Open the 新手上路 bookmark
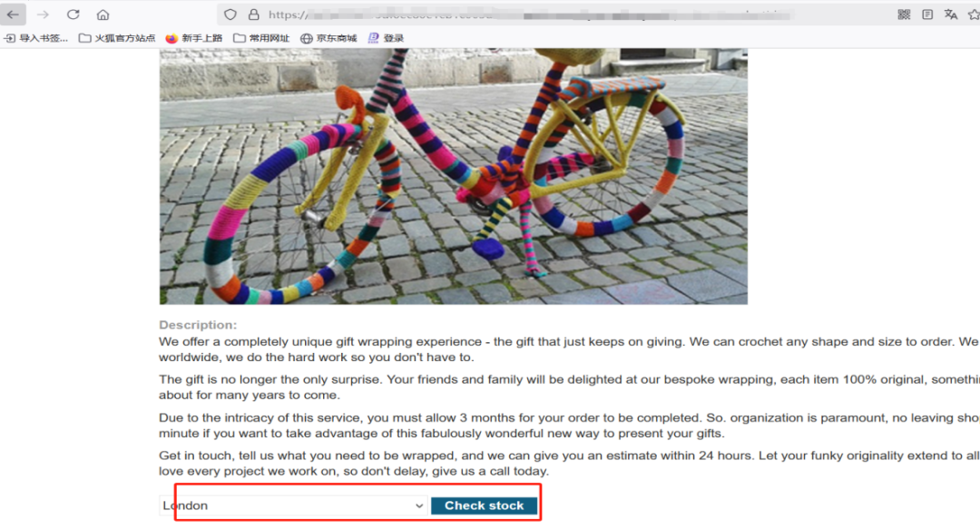This screenshot has height=529, width=980. (194, 38)
